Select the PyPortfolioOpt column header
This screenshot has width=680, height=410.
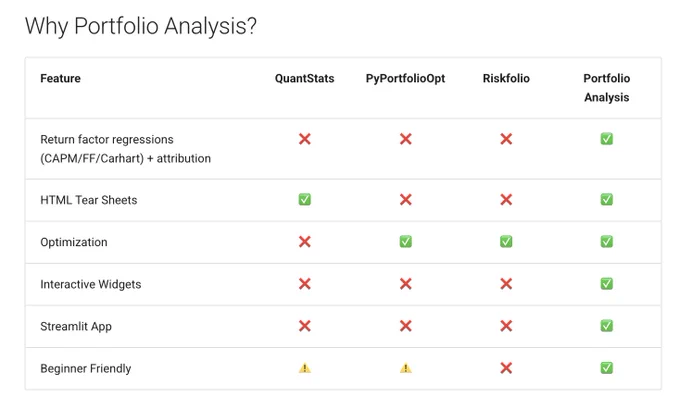click(405, 79)
